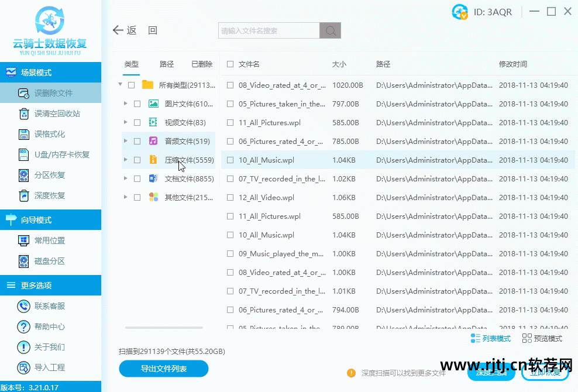The height and width of the screenshot is (392, 578).
Task: Sort by the 大小 column header
Action: [339, 64]
